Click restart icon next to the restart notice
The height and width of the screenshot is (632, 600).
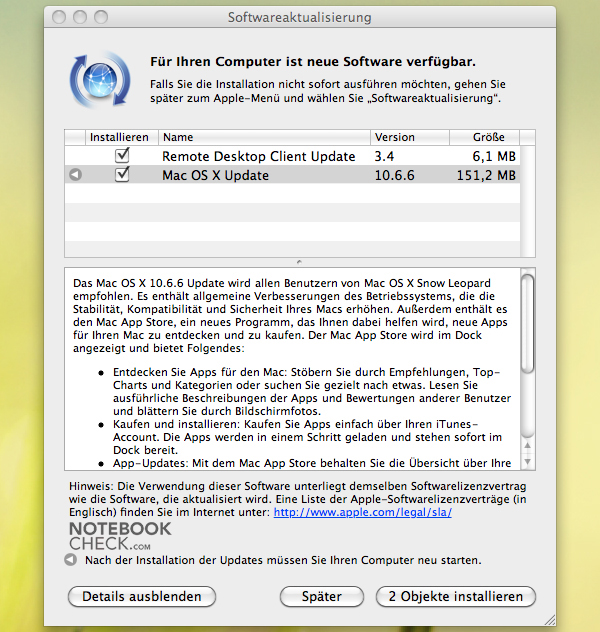pyautogui.click(x=71, y=560)
